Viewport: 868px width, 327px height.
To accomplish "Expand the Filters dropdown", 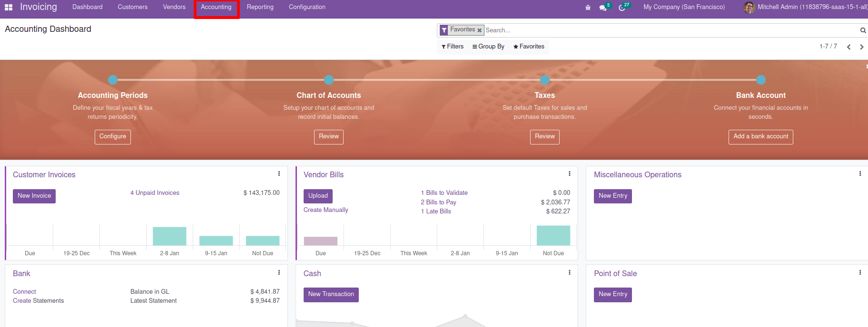I will (x=452, y=47).
